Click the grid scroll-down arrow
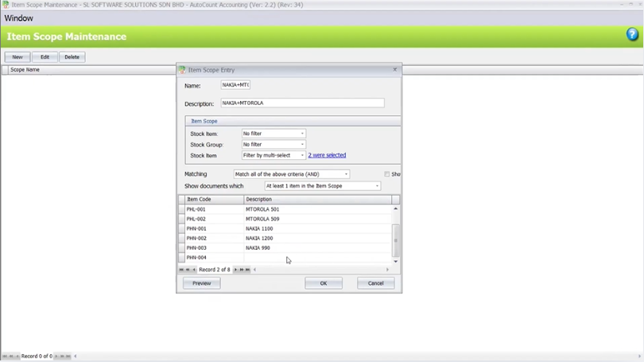644x362 pixels. (395, 261)
